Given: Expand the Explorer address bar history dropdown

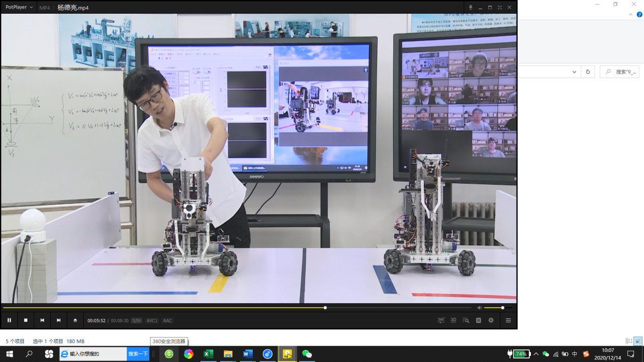Looking at the screenshot, I should point(574,72).
